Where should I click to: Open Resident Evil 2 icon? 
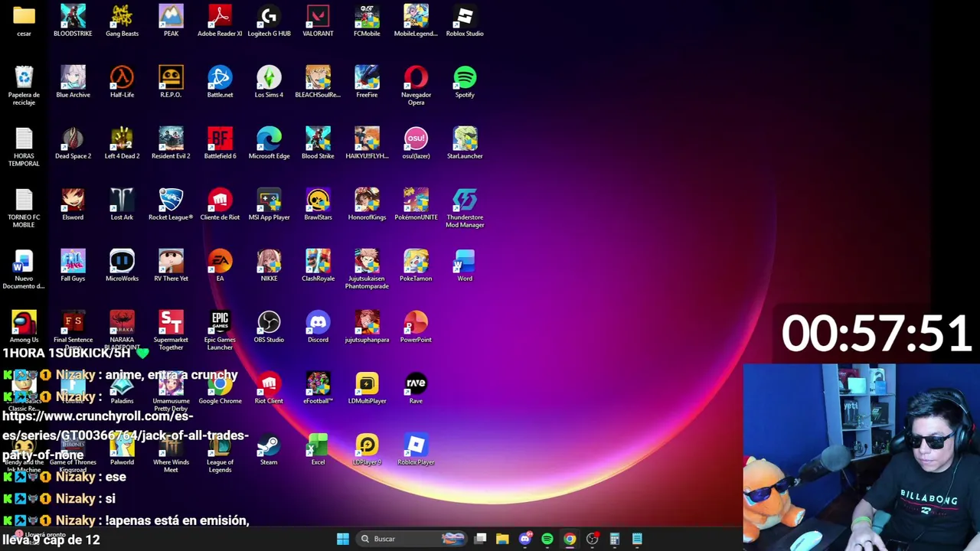(171, 143)
